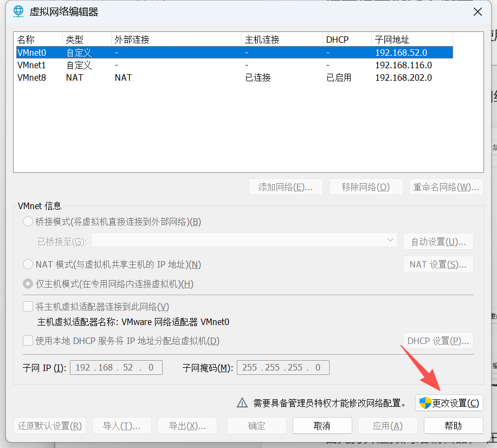This screenshot has height=448, width=497.
Task: Click 移除网络(O) button
Action: pyautogui.click(x=366, y=187)
